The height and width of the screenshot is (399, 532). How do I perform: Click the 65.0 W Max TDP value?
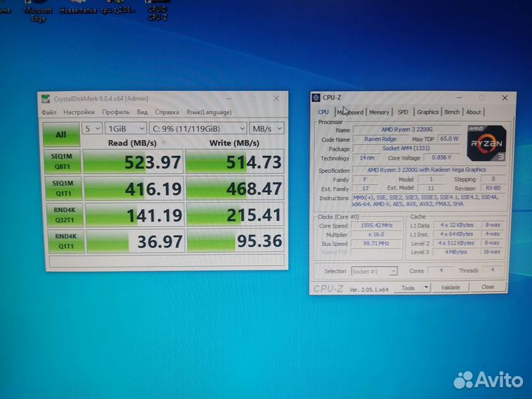coord(449,139)
